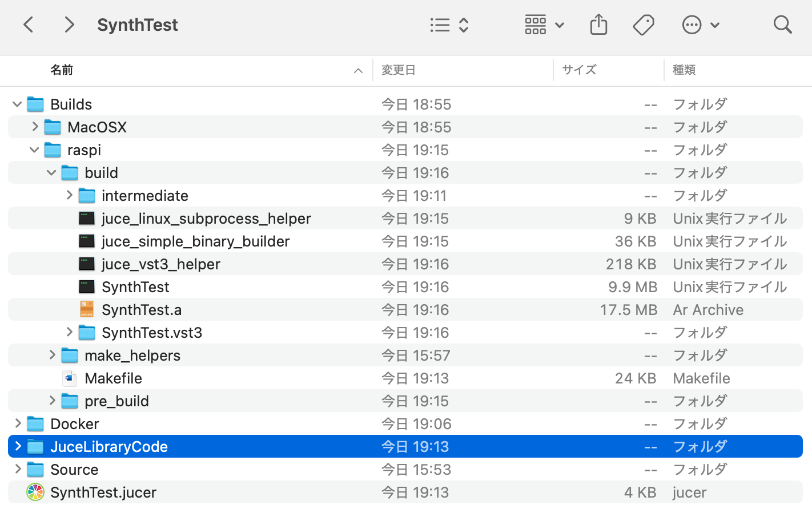Open the group-by grid options menu
Viewport: 812px width, 509px height.
(x=545, y=25)
